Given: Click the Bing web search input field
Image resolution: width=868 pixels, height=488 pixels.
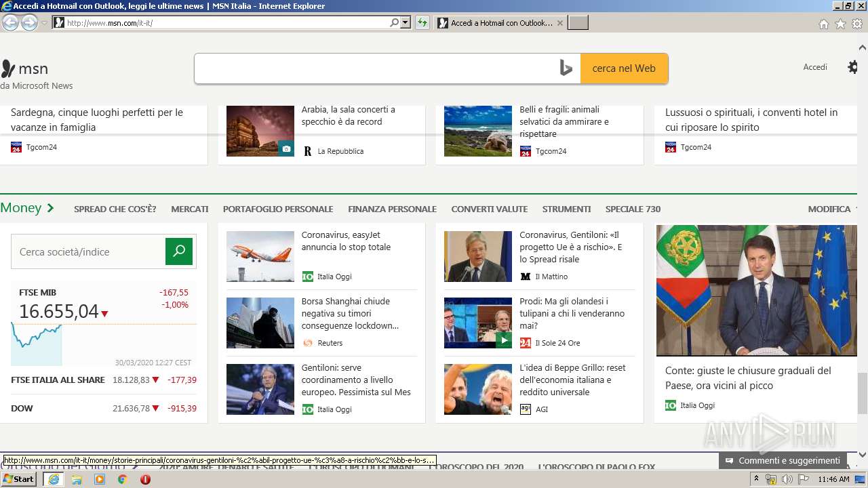Looking at the screenshot, I should (376, 68).
